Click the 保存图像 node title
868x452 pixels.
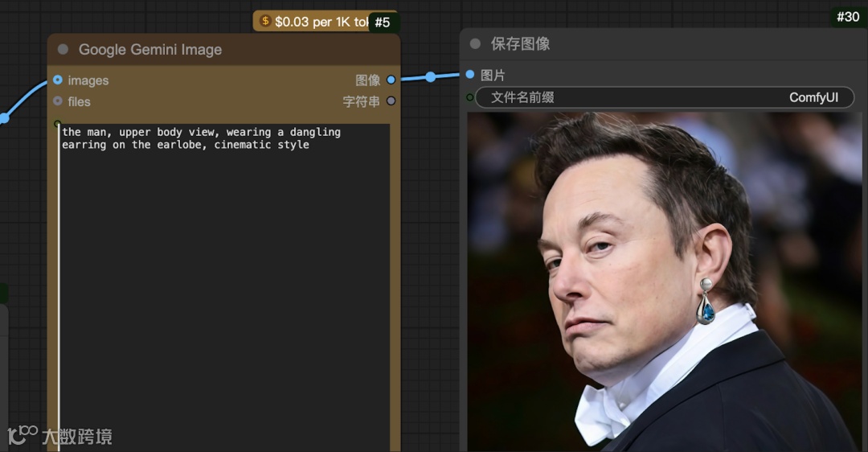[520, 43]
